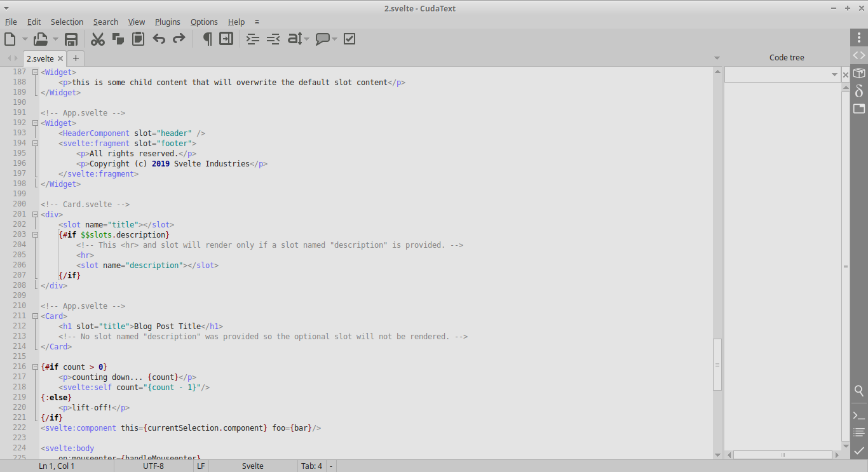Screen dimensions: 868x472
Task: Open the sidebar three-dots menu icon
Action: (x=859, y=37)
